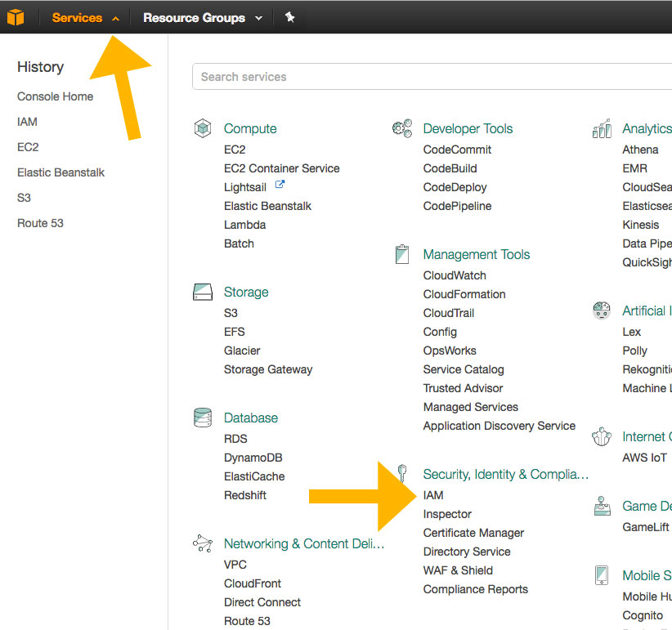Click the Developer Tools heading

tap(468, 128)
